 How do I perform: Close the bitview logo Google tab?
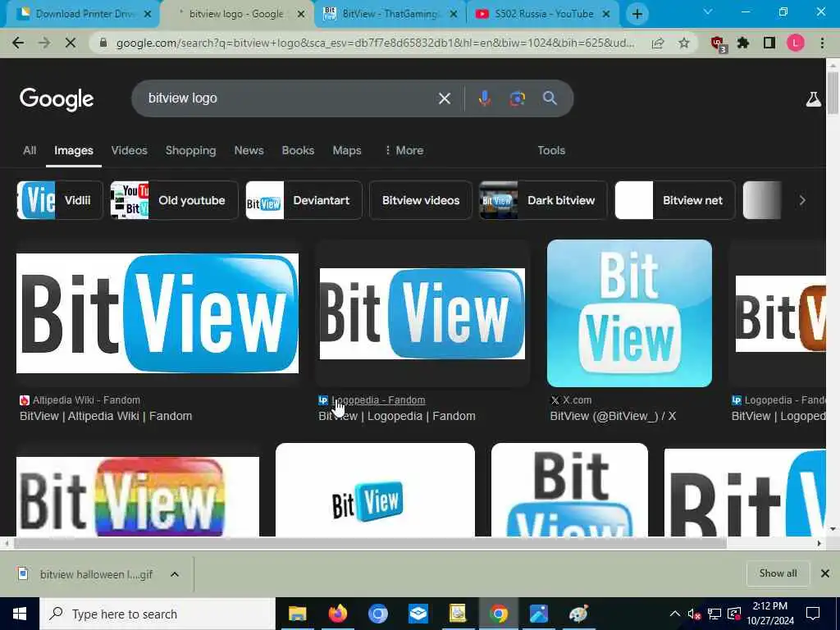301,15
